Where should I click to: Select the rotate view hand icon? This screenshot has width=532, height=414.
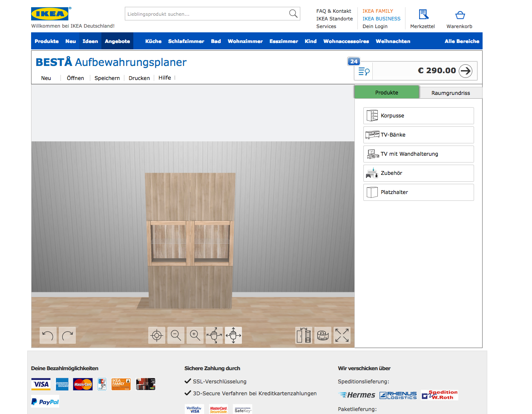[214, 335]
